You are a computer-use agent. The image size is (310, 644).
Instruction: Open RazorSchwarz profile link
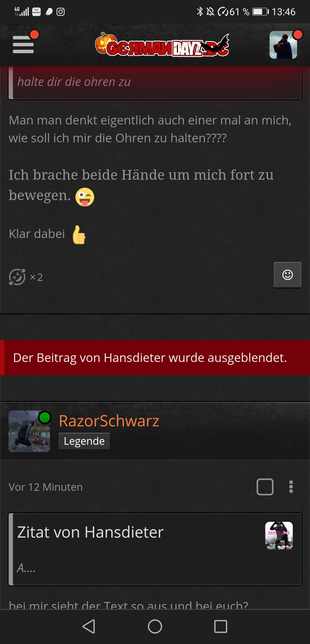[109, 421]
